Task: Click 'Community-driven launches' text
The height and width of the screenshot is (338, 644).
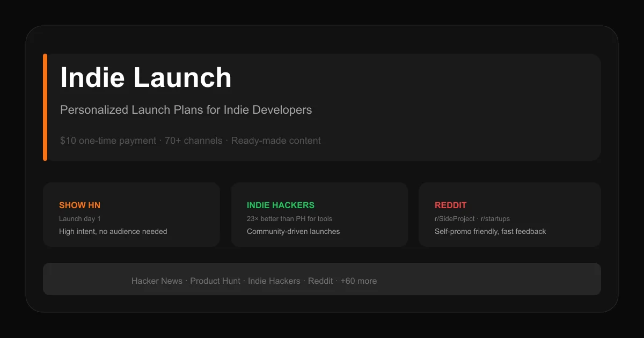Action: pyautogui.click(x=293, y=232)
